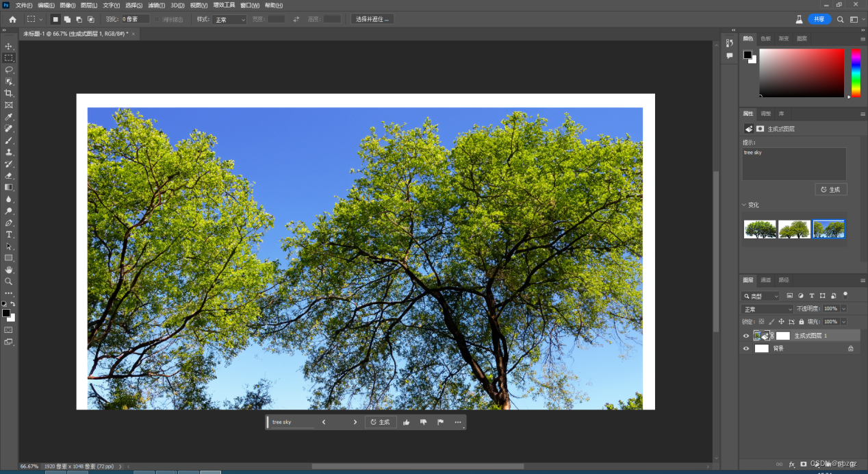868x474 pixels.
Task: Collapse the 变化 variations section
Action: [x=745, y=205]
